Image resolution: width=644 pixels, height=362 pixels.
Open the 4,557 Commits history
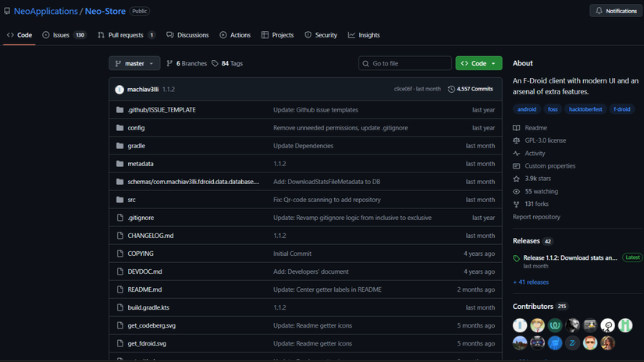[x=470, y=89]
